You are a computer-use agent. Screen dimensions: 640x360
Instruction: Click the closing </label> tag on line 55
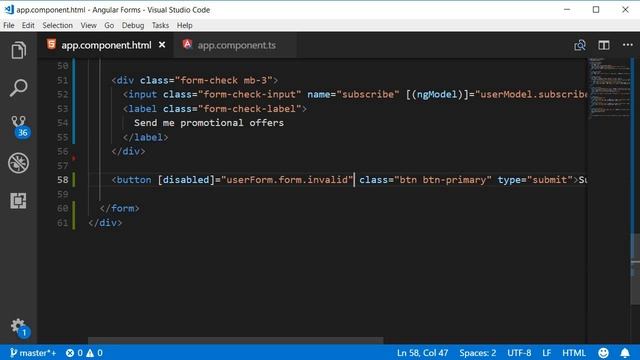pyautogui.click(x=146, y=137)
